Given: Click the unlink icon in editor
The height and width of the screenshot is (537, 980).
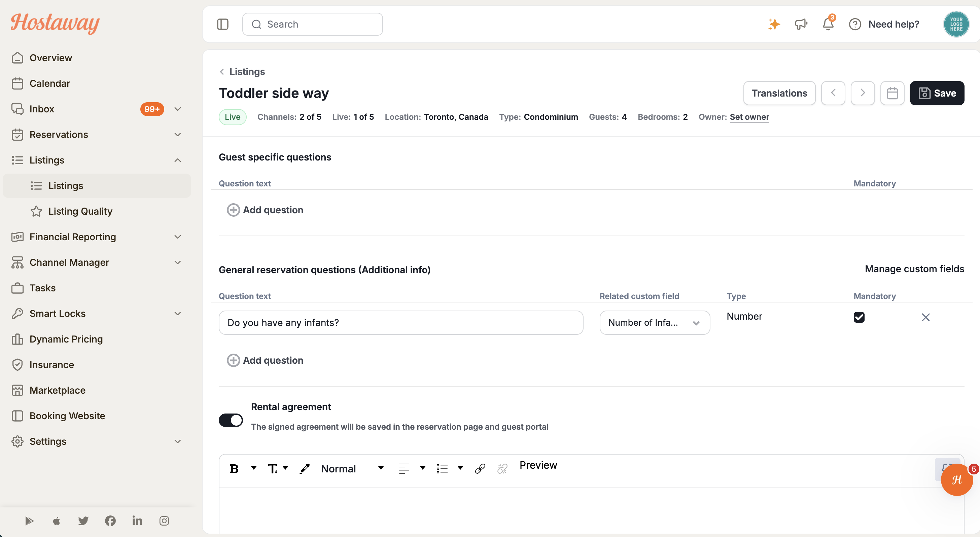Looking at the screenshot, I should pyautogui.click(x=502, y=469).
